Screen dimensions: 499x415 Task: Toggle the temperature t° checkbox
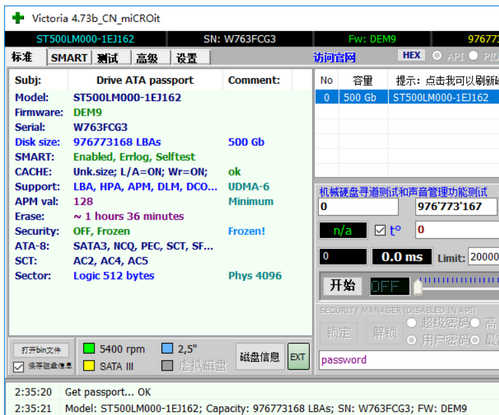tap(380, 230)
